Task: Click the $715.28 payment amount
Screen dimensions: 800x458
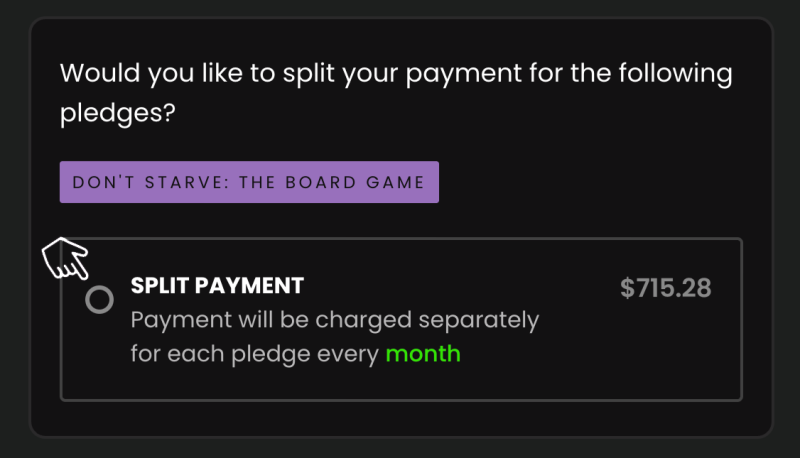Action: [665, 288]
